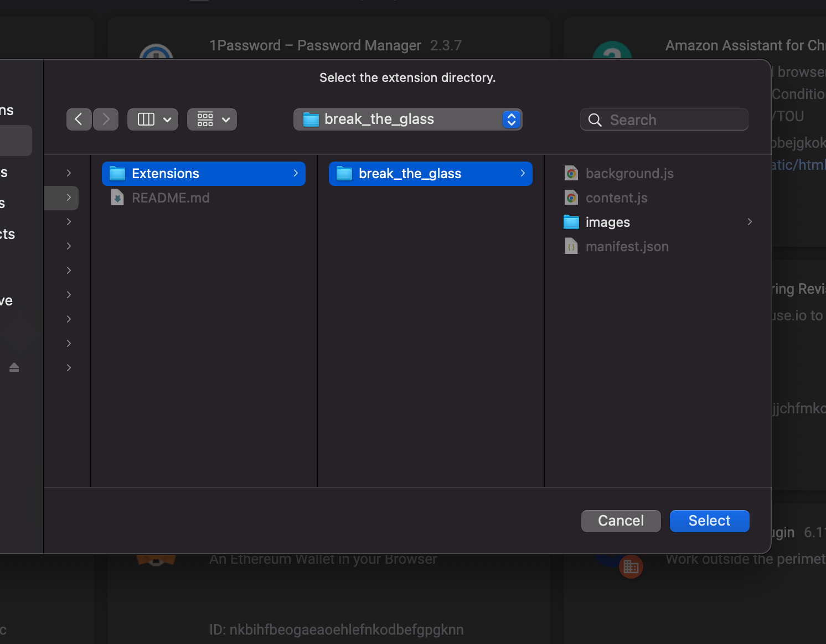Click the README.md download file icon
Image resolution: width=826 pixels, height=644 pixels.
coord(117,198)
